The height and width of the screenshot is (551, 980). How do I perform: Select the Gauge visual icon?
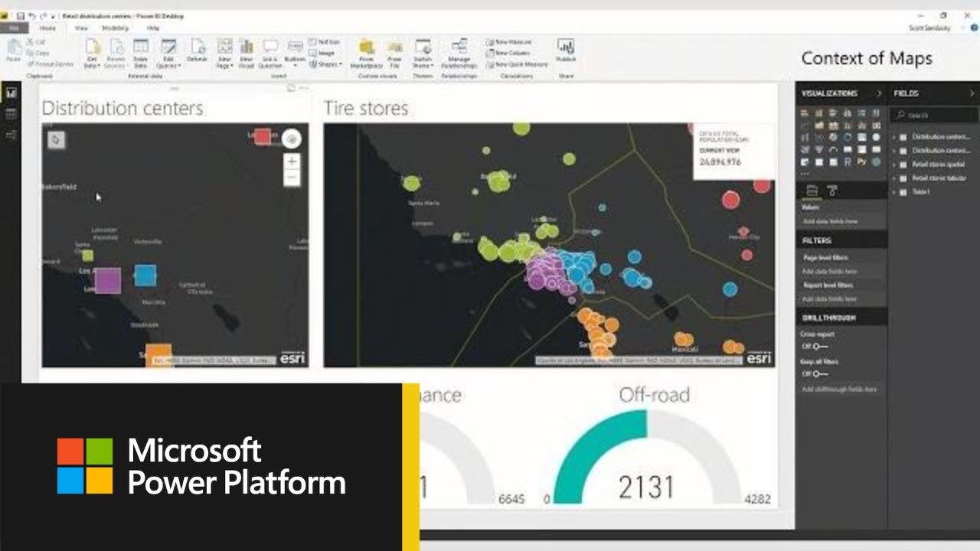click(x=834, y=149)
